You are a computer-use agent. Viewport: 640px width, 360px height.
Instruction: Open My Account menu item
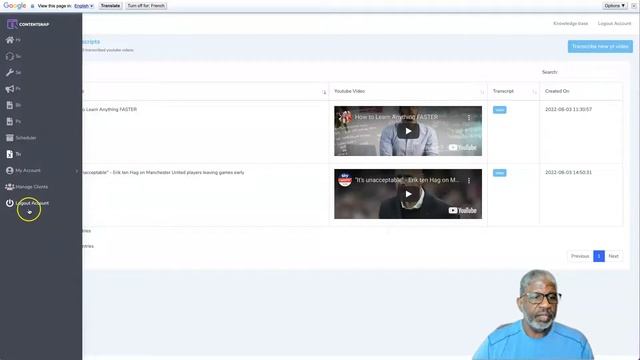[x=28, y=171]
